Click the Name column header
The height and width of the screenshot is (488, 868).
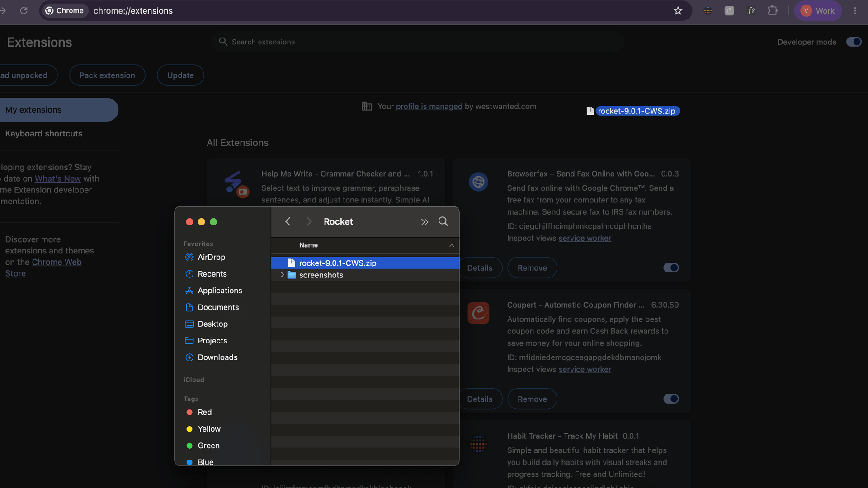pos(308,245)
